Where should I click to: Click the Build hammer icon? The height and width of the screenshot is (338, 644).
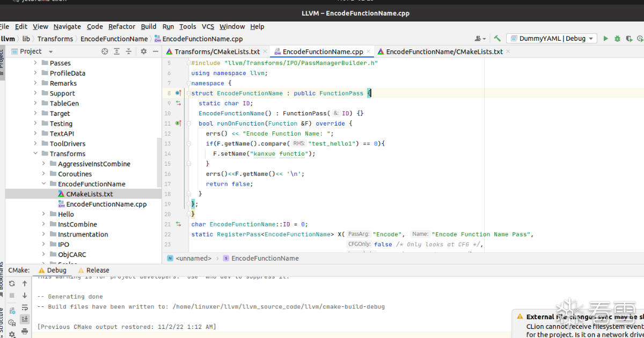497,39
